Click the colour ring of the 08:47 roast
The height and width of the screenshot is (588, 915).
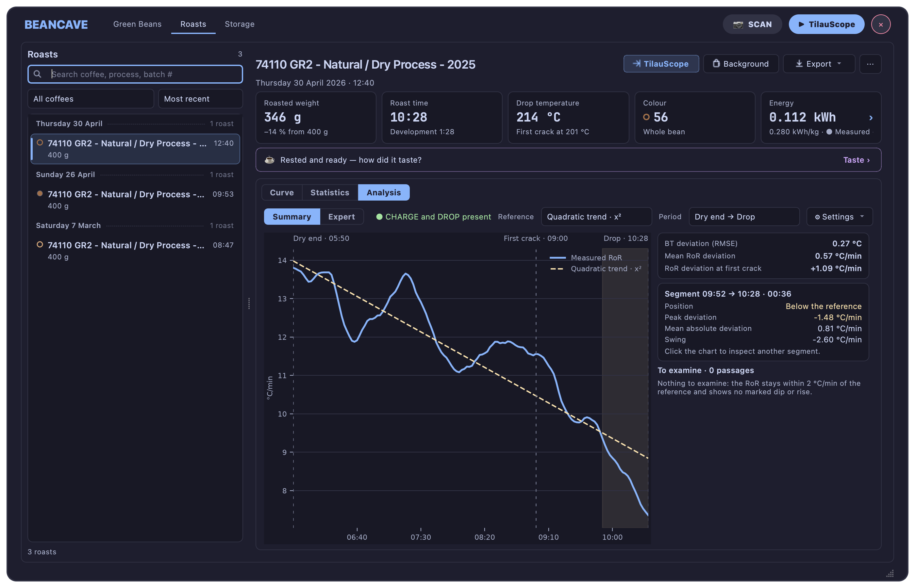tap(40, 244)
